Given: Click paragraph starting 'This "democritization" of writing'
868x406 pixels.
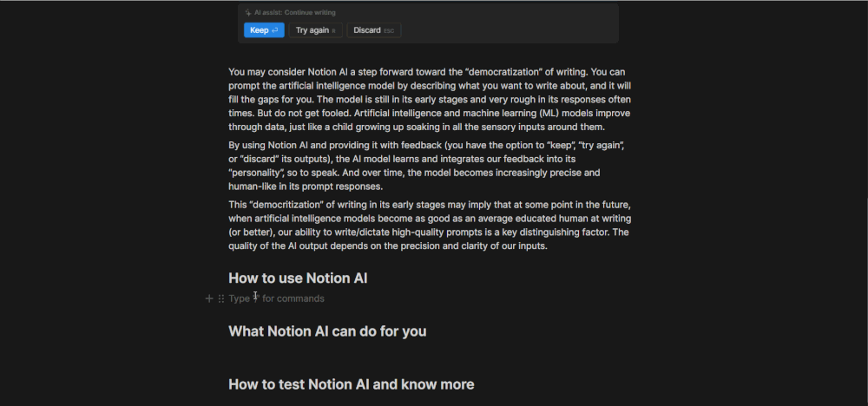Looking at the screenshot, I should pyautogui.click(x=430, y=226).
